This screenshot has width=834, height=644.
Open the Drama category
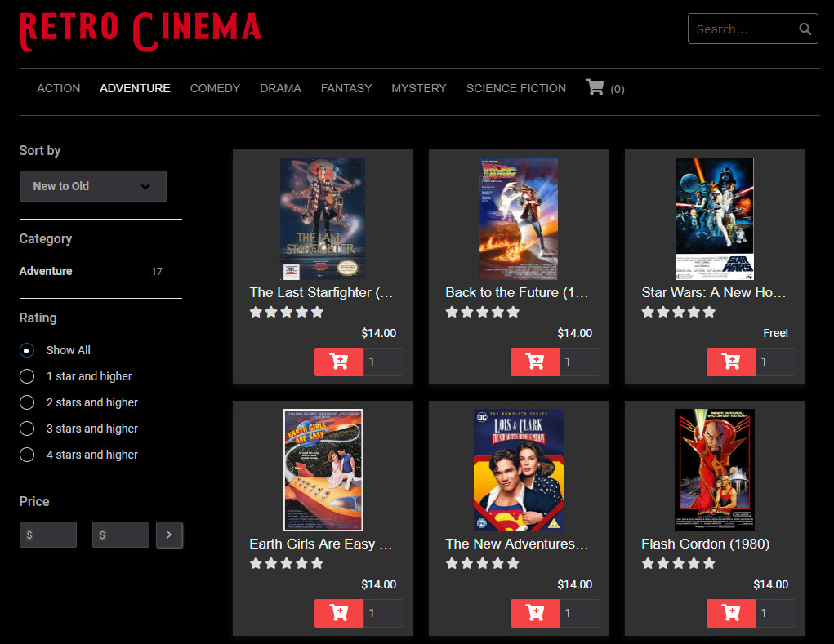(x=280, y=88)
